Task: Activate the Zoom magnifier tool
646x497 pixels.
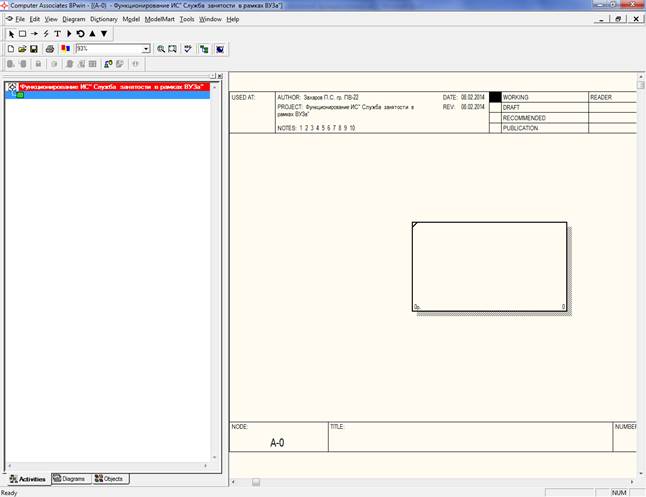Action: point(161,49)
